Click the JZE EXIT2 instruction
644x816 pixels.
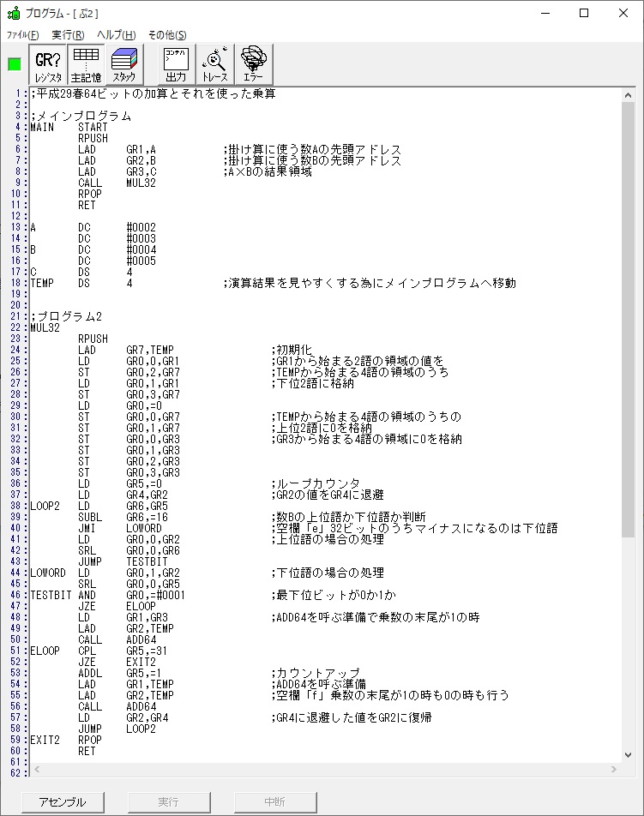[x=117, y=662]
